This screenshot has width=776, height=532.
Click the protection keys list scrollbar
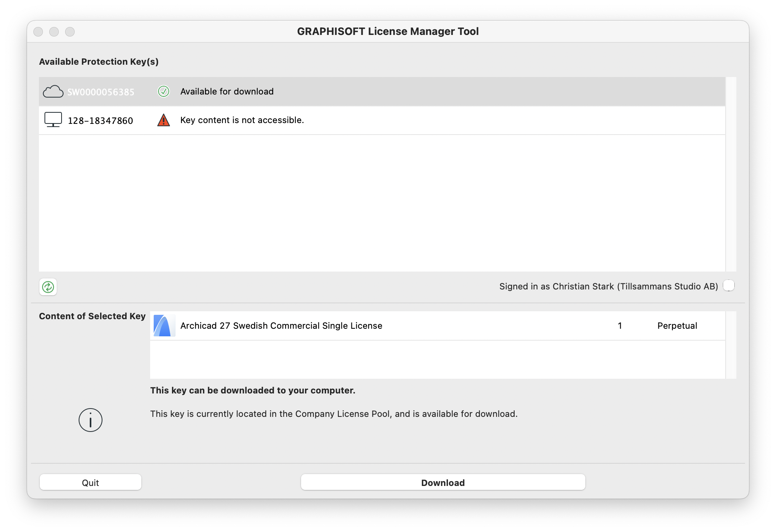(x=731, y=174)
